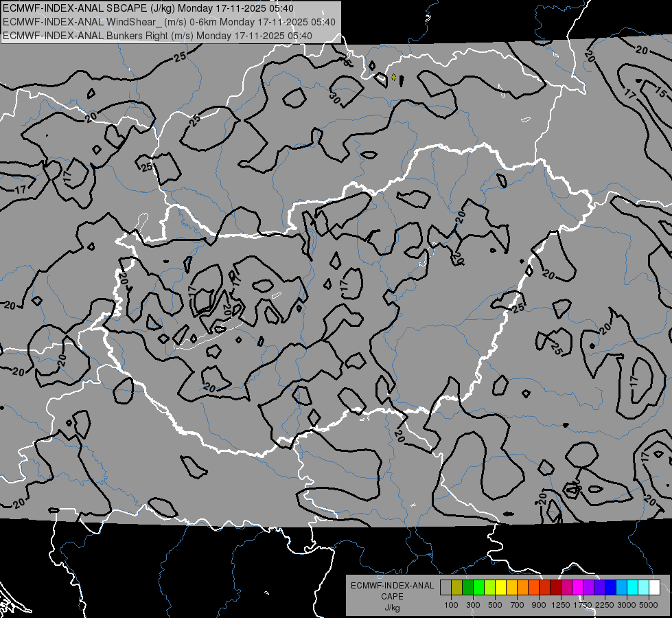
Task: Pick the dark red legend swatch
Action: 555,588
